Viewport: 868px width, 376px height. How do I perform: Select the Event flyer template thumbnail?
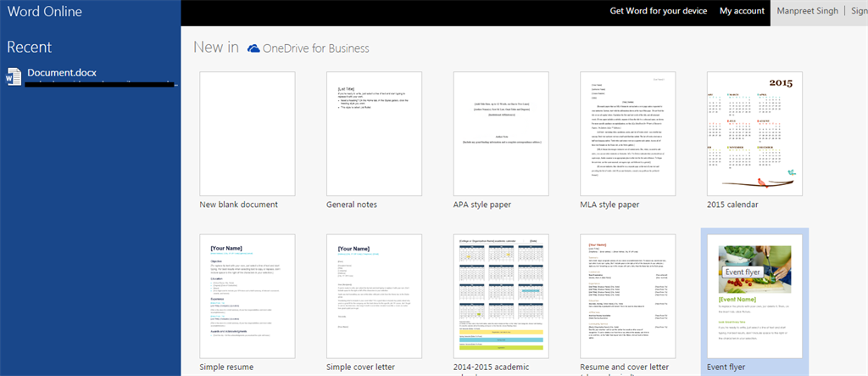754,296
